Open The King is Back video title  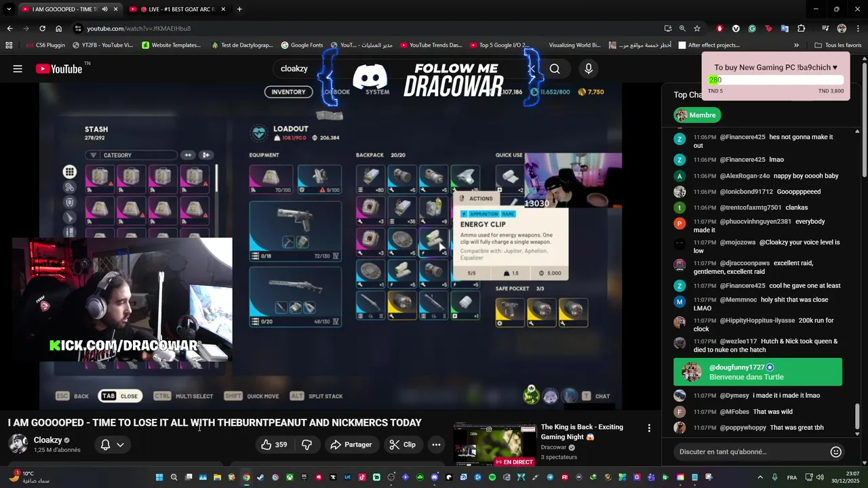click(x=582, y=432)
